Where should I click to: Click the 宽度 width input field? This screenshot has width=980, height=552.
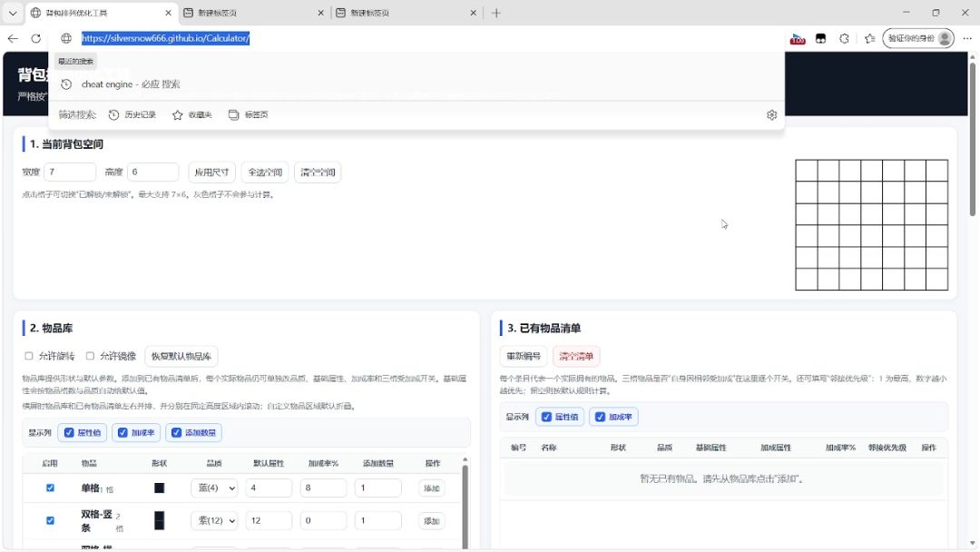click(x=70, y=172)
